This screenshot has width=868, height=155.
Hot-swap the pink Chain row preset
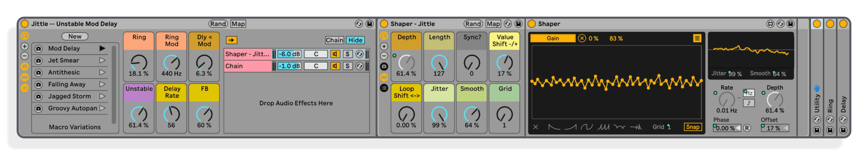point(359,66)
